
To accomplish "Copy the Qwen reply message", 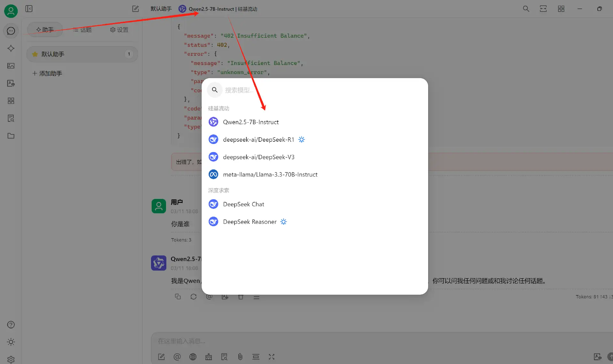I will [178, 297].
